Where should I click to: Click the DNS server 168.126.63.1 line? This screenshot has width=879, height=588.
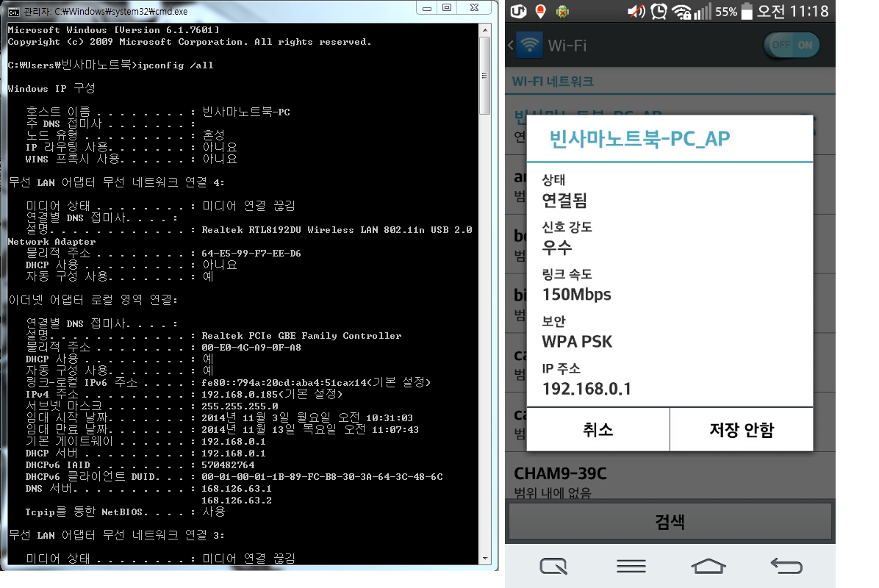click(x=236, y=489)
